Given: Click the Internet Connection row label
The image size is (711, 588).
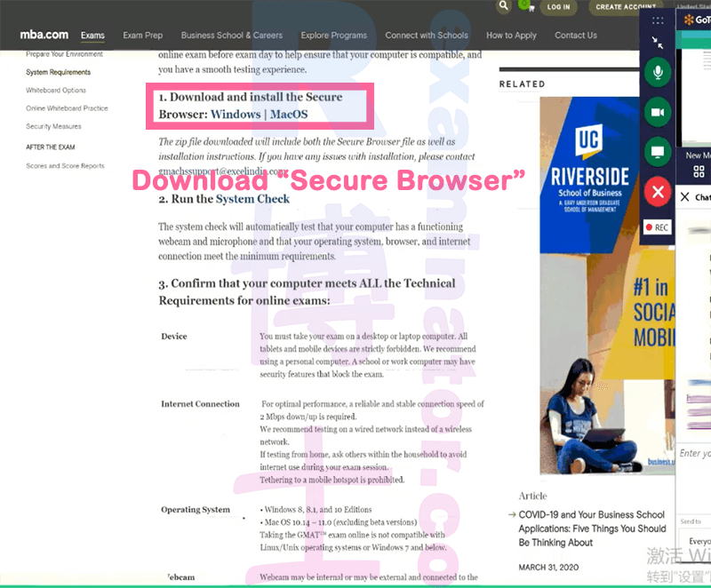Looking at the screenshot, I should tap(200, 404).
